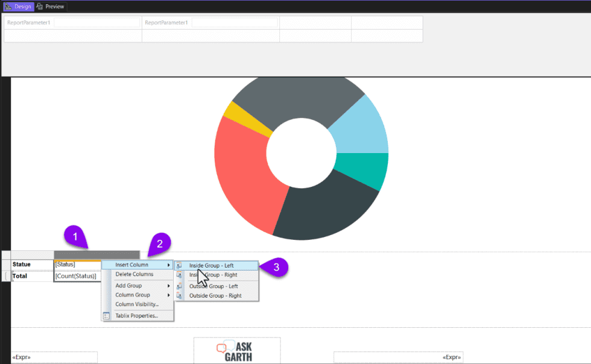Click the Design tab icon
The width and height of the screenshot is (591, 364).
point(8,7)
